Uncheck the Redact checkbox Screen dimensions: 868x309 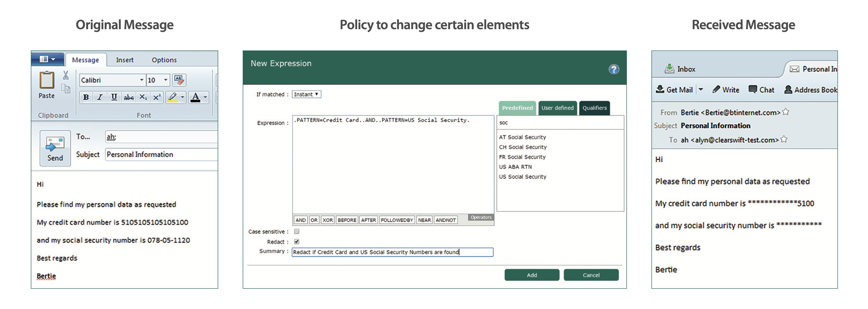(297, 242)
